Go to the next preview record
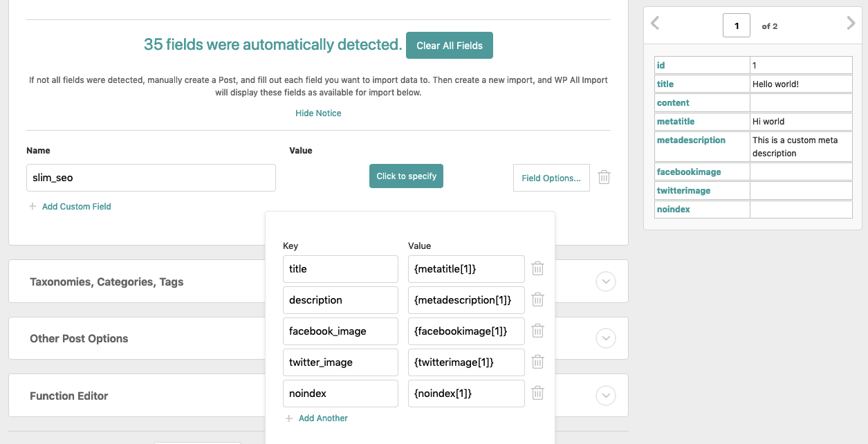868x444 pixels. click(851, 24)
